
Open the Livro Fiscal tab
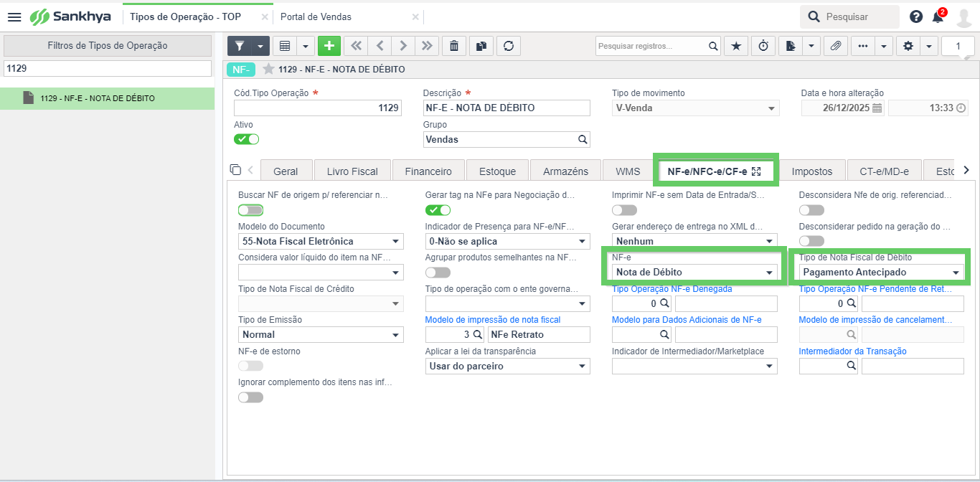click(352, 171)
